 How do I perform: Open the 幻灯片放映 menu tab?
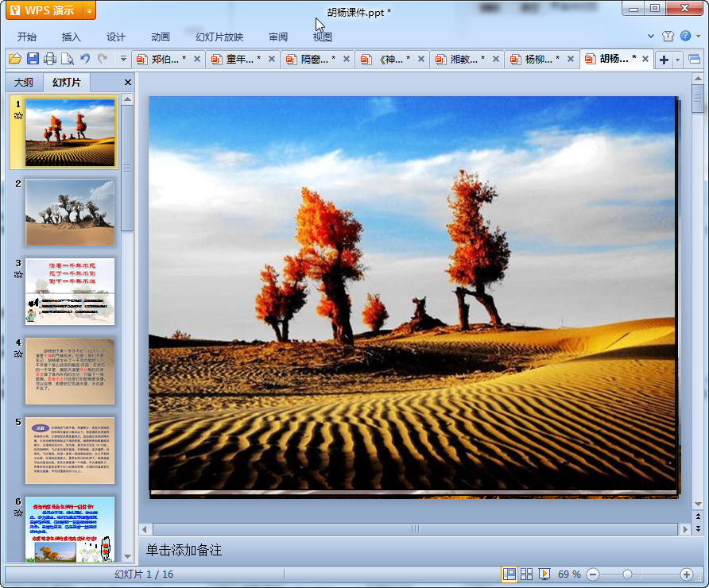[219, 37]
